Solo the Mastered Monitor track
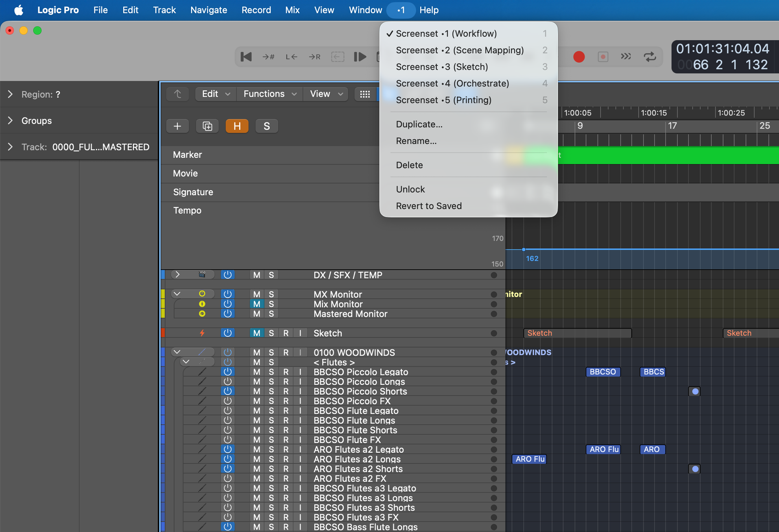This screenshot has height=532, width=779. [271, 314]
